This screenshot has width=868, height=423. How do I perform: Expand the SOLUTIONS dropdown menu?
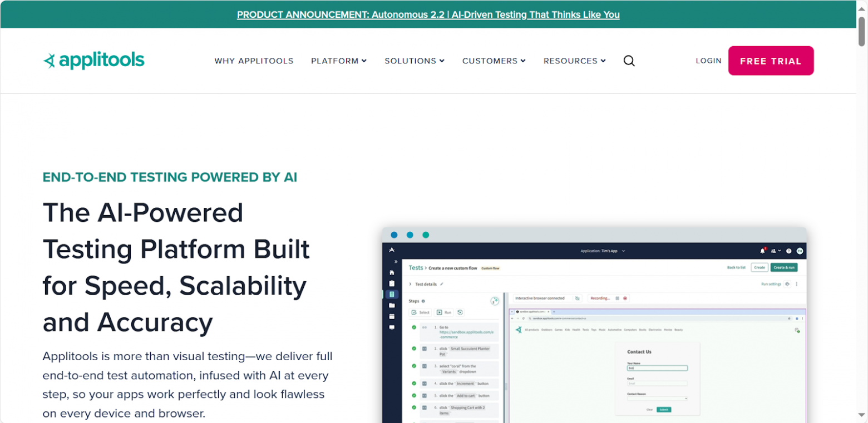click(415, 61)
